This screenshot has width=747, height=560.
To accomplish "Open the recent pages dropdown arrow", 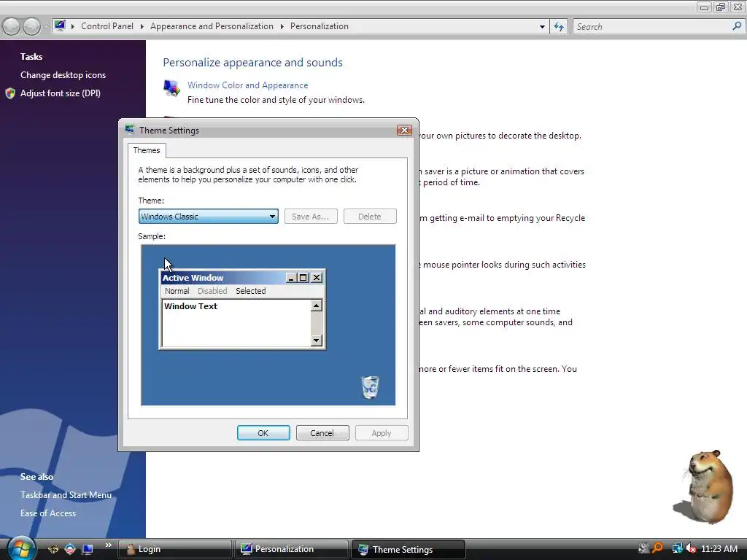I will [x=46, y=27].
